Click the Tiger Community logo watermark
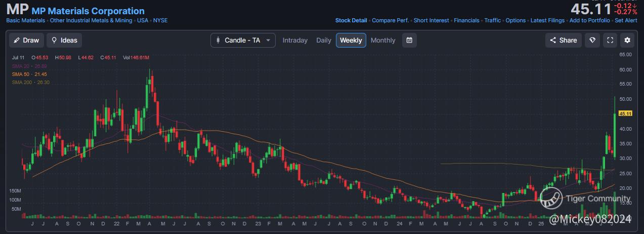The width and height of the screenshot is (644, 234). pos(551,199)
